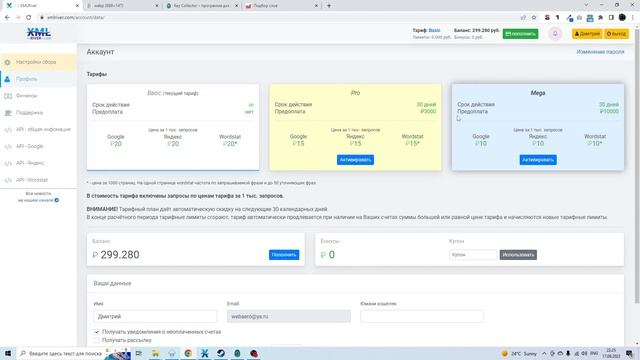The height and width of the screenshot is (360, 640).
Task: Click the Имя field containing Дмитрий
Action: [x=155, y=316]
